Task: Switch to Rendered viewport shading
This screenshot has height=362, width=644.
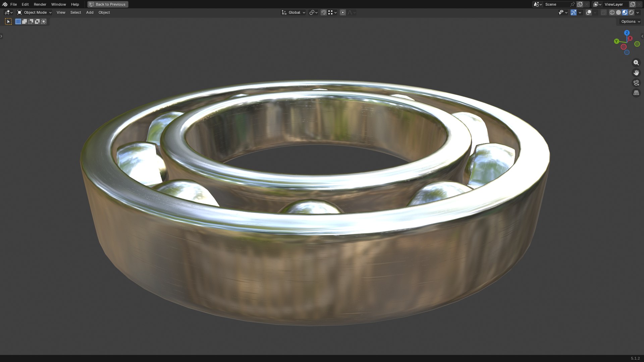Action: point(631,12)
